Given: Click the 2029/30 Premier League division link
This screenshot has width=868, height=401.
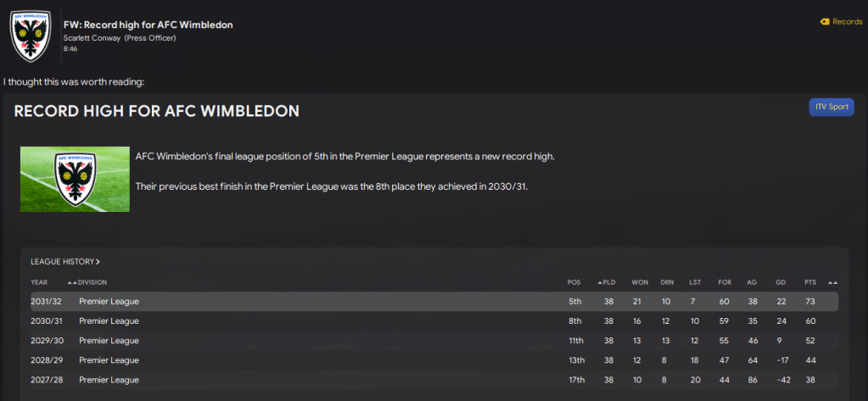Looking at the screenshot, I should 109,341.
